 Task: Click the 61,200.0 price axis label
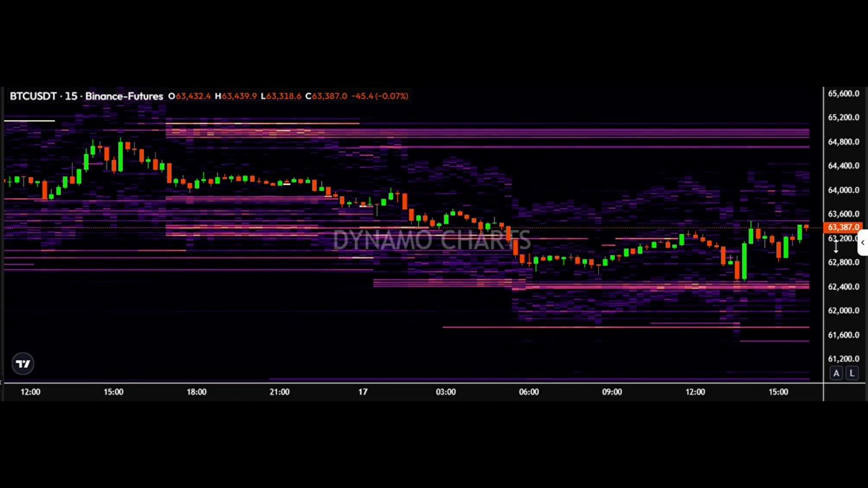(x=843, y=359)
